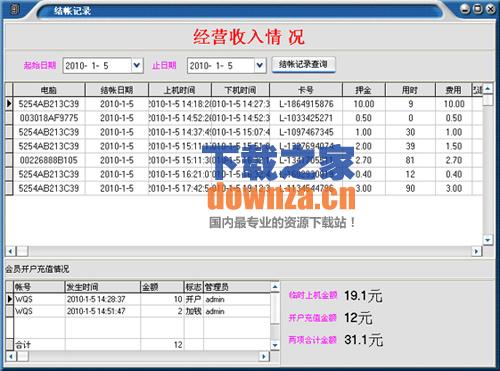Click the 合计 total row label

pyautogui.click(x=23, y=345)
